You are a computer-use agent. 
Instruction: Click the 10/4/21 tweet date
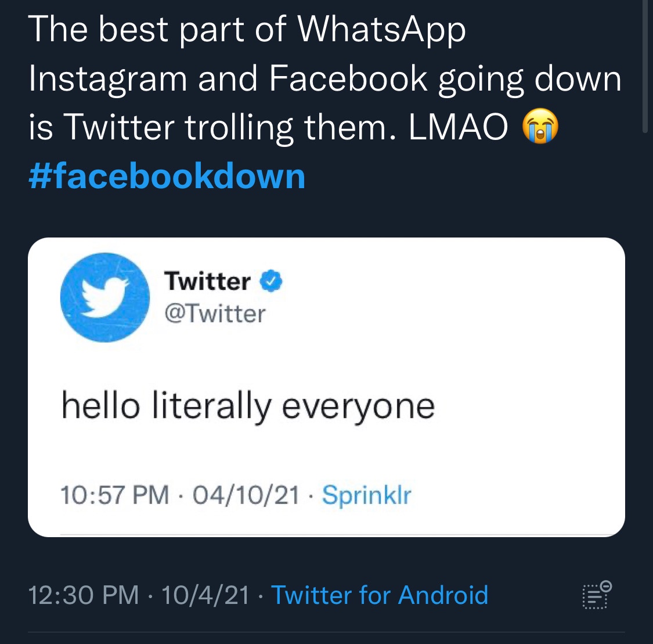pos(205,595)
